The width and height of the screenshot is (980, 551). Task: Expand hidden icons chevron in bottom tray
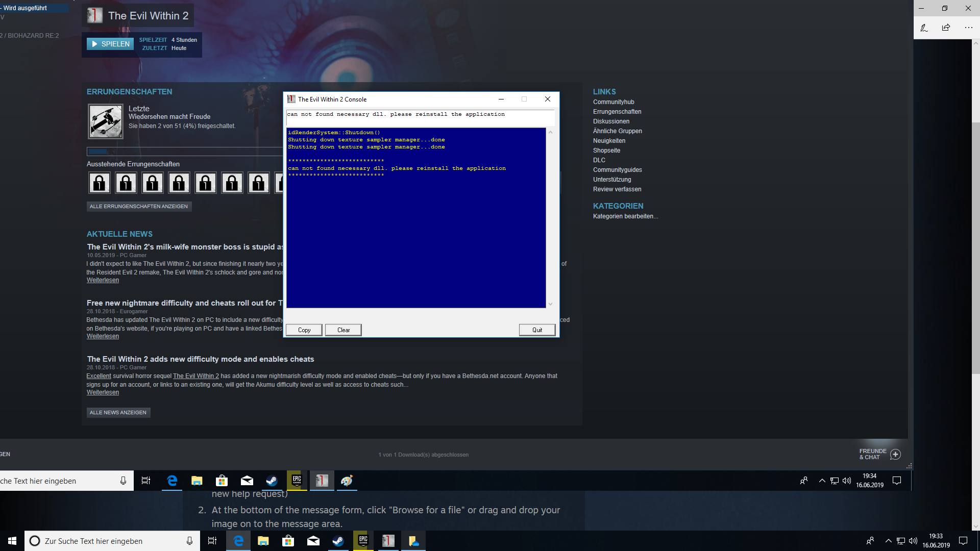(x=889, y=541)
